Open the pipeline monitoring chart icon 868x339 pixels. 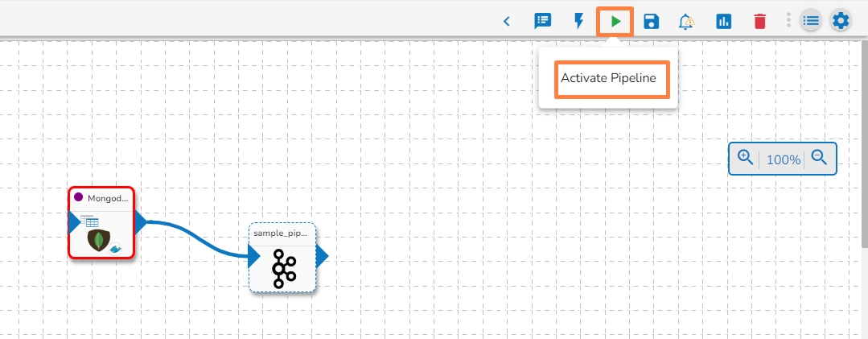click(x=723, y=22)
